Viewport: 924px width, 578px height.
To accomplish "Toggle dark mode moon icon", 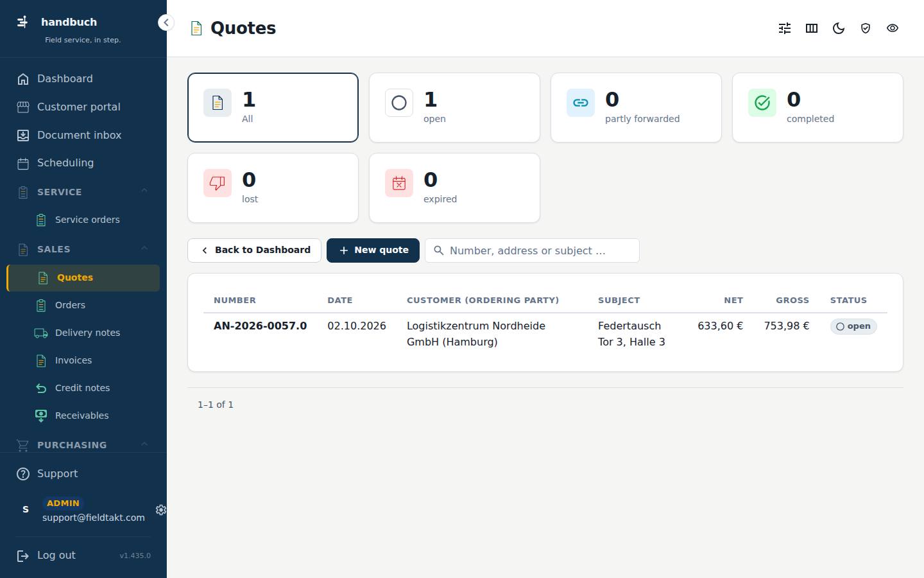I will tap(839, 28).
